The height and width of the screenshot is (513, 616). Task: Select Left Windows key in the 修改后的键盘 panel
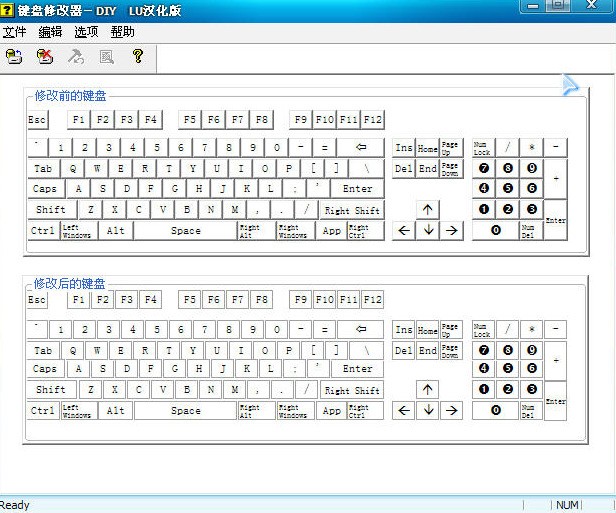(79, 410)
